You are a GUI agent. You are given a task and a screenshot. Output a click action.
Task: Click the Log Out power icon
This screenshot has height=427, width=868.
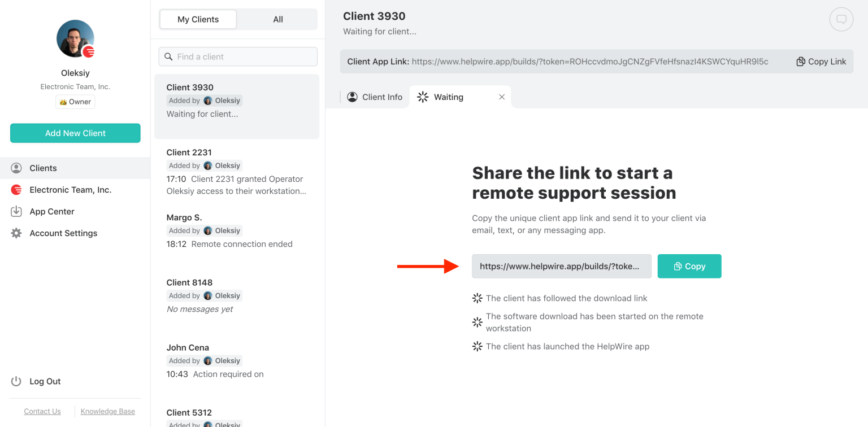(x=16, y=381)
